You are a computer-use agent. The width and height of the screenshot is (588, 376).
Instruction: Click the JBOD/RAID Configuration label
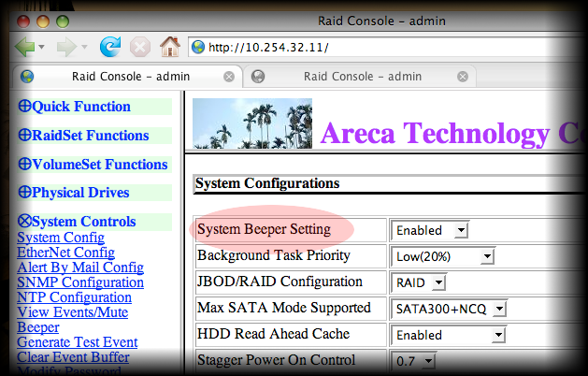280,282
